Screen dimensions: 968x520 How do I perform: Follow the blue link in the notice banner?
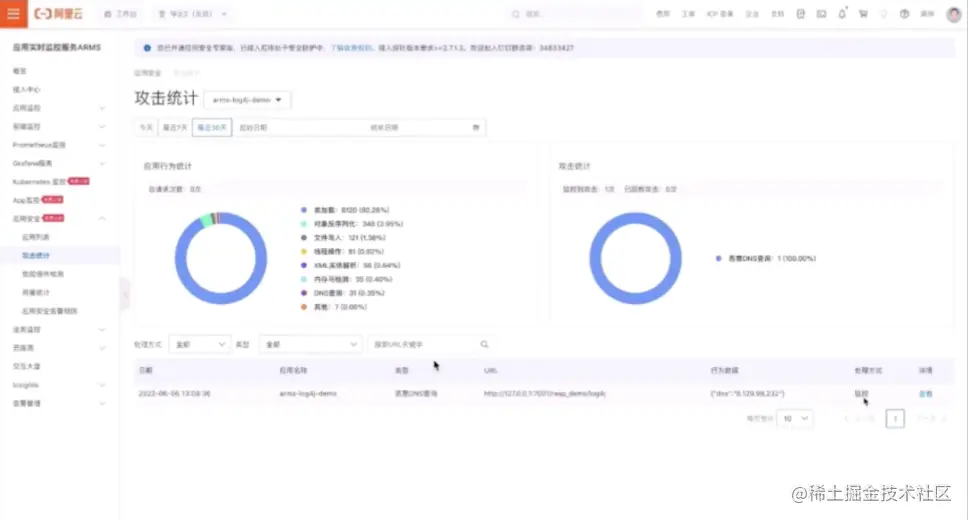(x=351, y=48)
